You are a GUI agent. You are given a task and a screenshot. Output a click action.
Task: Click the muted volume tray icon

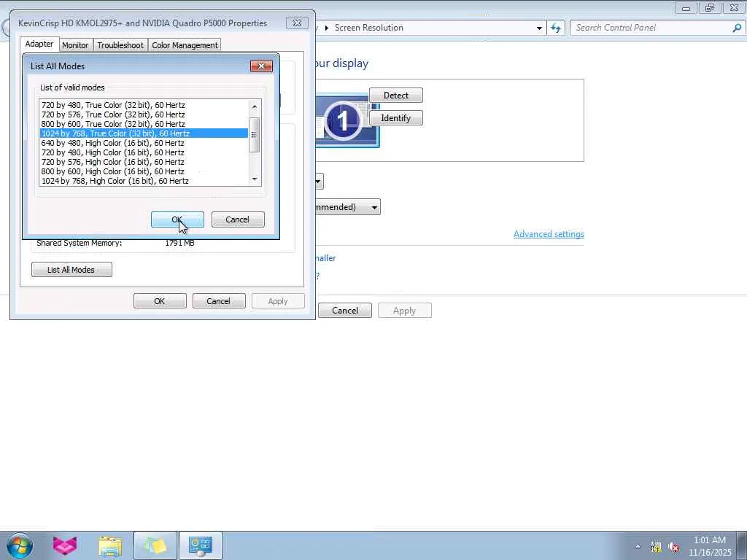(x=673, y=547)
